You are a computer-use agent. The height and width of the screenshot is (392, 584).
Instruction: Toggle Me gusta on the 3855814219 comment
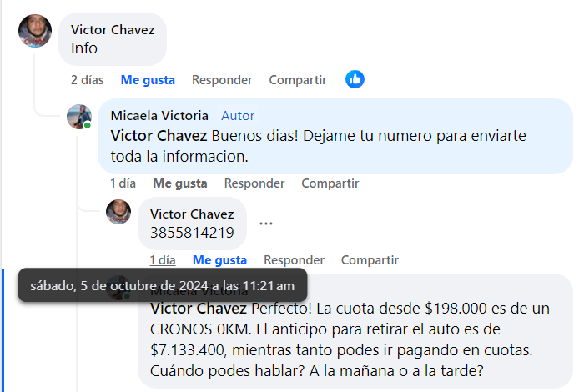click(219, 260)
